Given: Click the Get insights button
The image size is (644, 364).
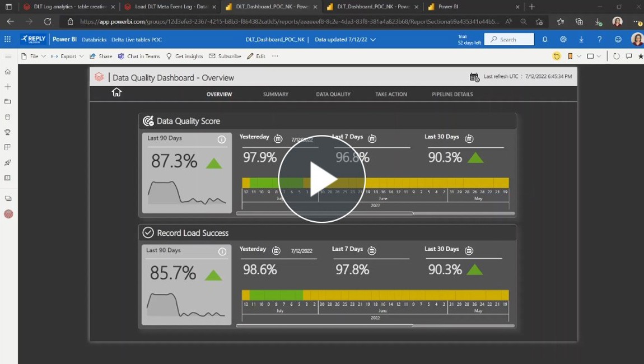Looking at the screenshot, I should click(x=185, y=57).
